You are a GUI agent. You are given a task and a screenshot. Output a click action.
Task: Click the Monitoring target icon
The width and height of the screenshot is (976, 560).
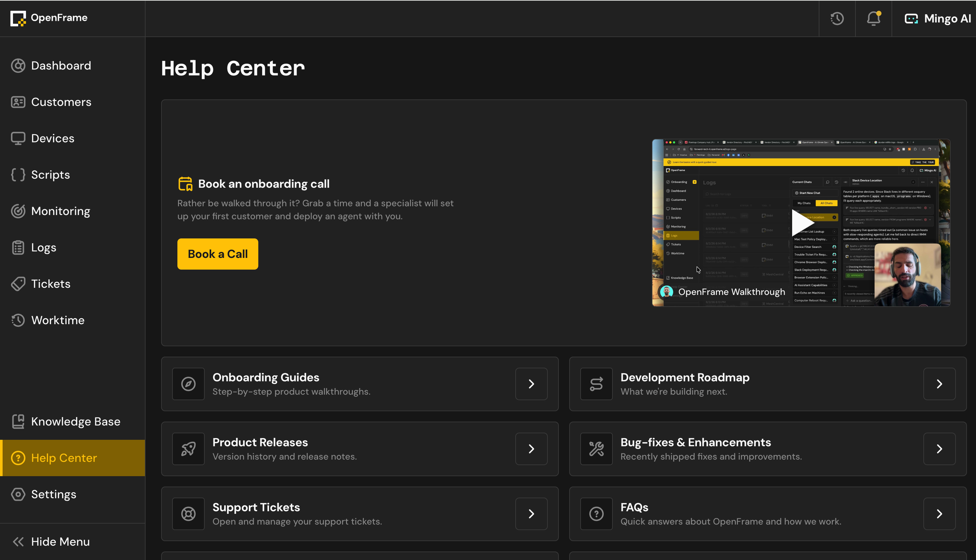pos(18,211)
